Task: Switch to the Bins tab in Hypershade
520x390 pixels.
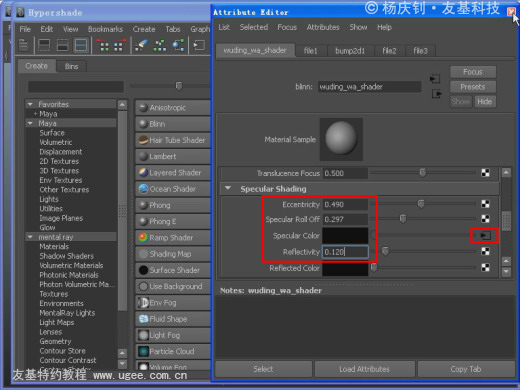Action: pyautogui.click(x=71, y=66)
